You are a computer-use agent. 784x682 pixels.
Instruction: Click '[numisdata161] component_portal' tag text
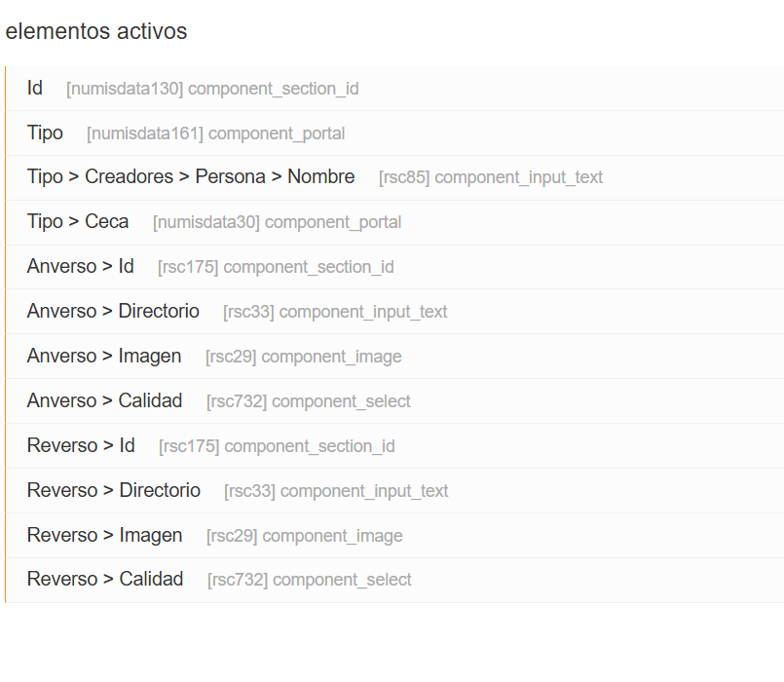click(x=215, y=133)
